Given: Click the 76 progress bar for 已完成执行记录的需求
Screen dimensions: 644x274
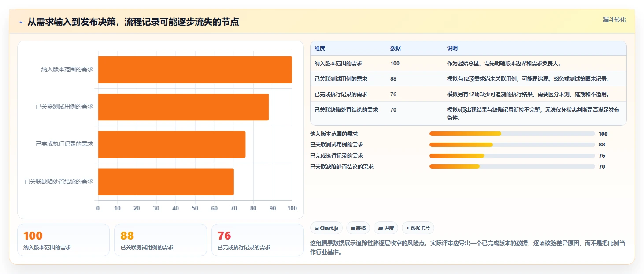Looking at the screenshot, I should [512, 156].
